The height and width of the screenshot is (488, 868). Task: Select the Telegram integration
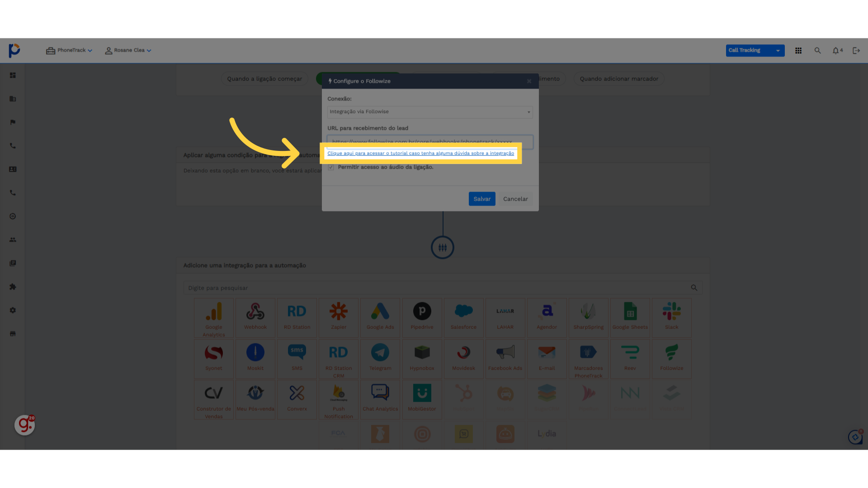coord(380,359)
